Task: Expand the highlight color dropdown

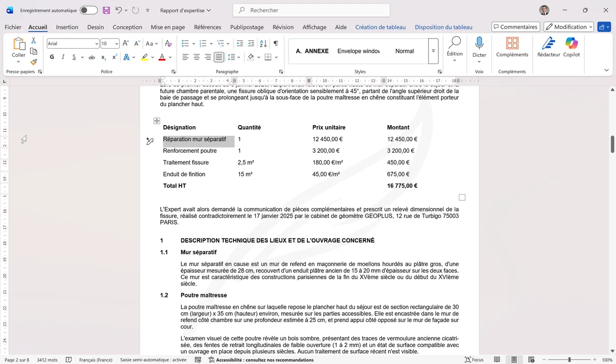Action: [x=152, y=57]
